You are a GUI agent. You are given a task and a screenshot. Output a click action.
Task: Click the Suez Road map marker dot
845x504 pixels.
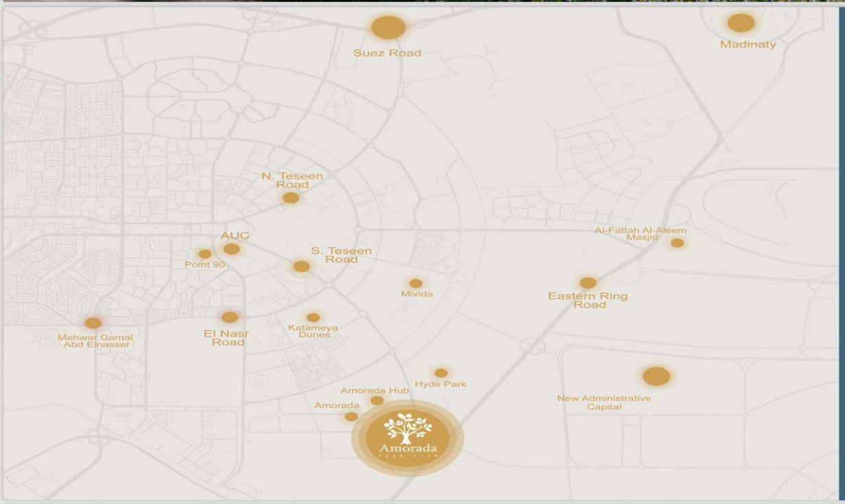[388, 28]
